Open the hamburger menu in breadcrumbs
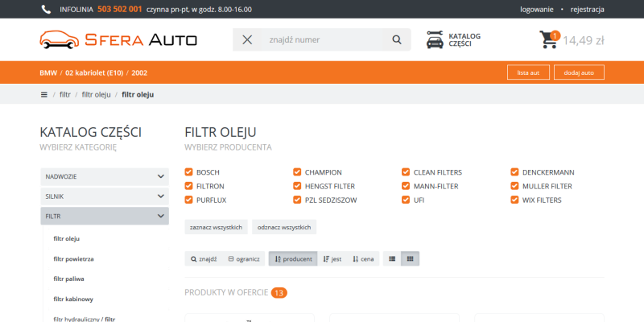Viewport: 644px width, 322px height. coord(44,94)
